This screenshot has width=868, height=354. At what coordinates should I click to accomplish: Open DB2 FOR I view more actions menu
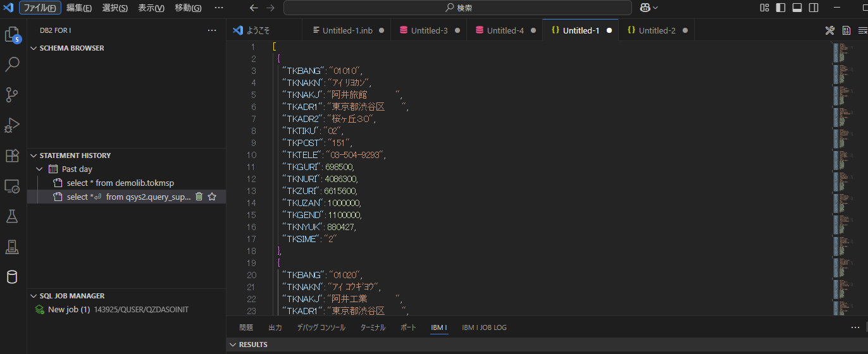[212, 30]
